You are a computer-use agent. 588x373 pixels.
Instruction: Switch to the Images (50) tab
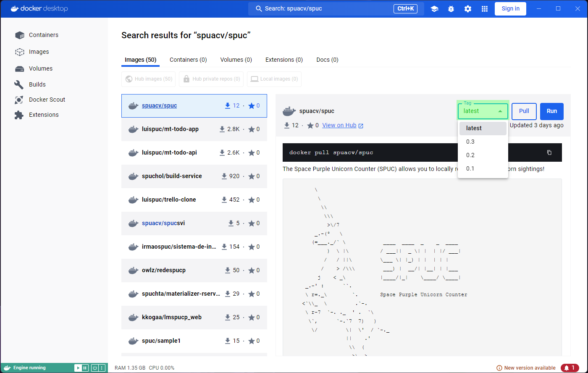[141, 60]
